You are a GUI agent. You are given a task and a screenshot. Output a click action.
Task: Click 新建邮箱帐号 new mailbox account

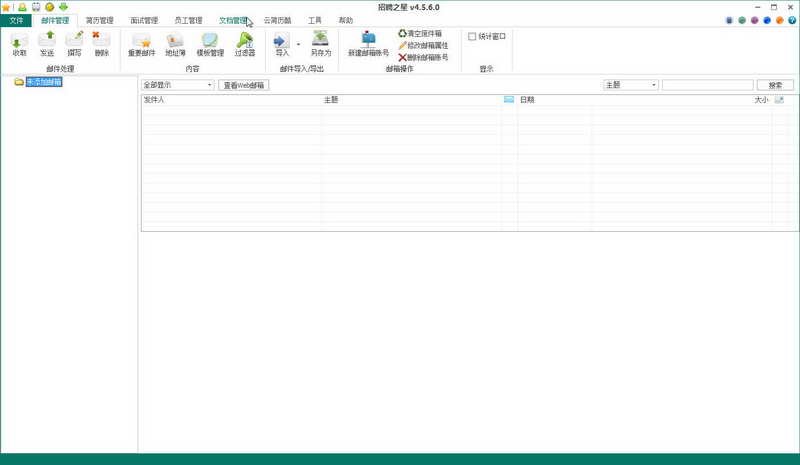[x=368, y=44]
